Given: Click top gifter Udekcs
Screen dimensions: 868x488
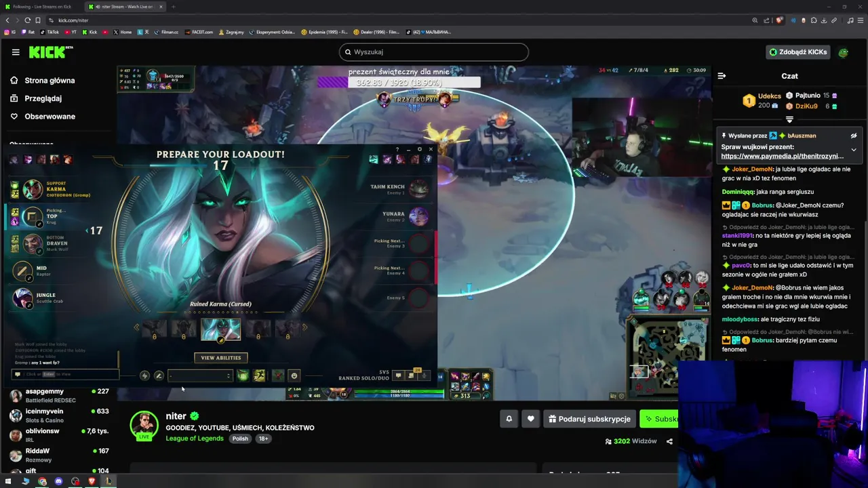Looking at the screenshot, I should pyautogui.click(x=769, y=96).
